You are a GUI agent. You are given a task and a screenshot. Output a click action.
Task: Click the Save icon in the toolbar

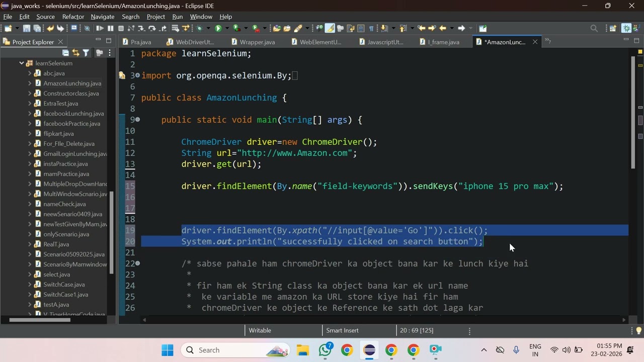(x=27, y=28)
